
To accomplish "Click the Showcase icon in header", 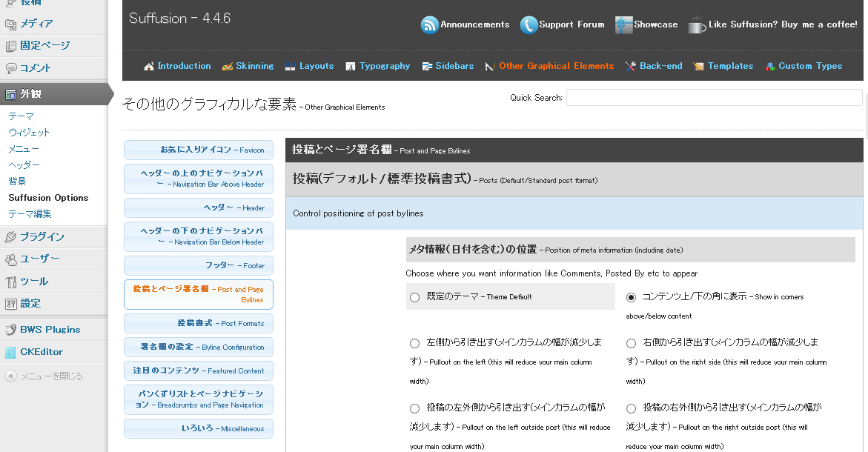I will point(623,25).
